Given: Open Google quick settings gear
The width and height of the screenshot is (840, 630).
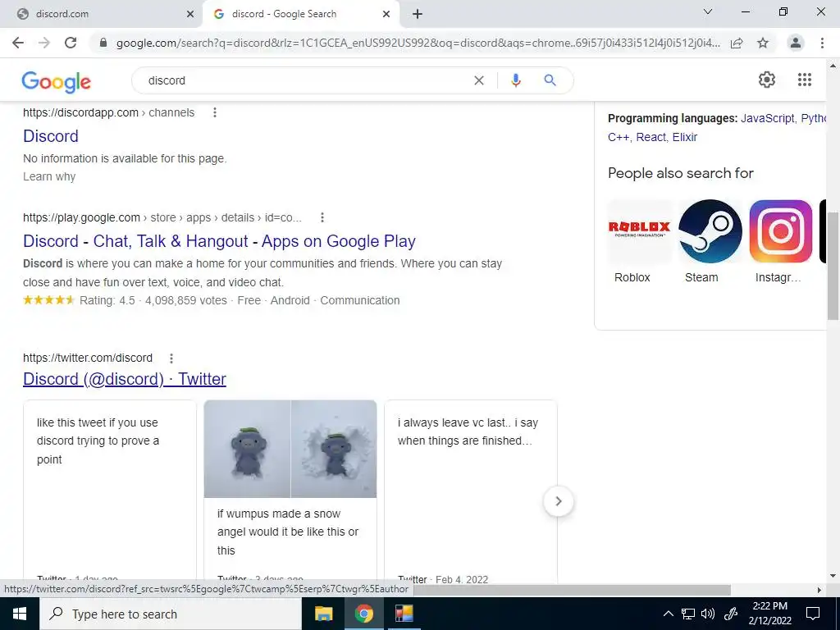Looking at the screenshot, I should click(x=767, y=80).
